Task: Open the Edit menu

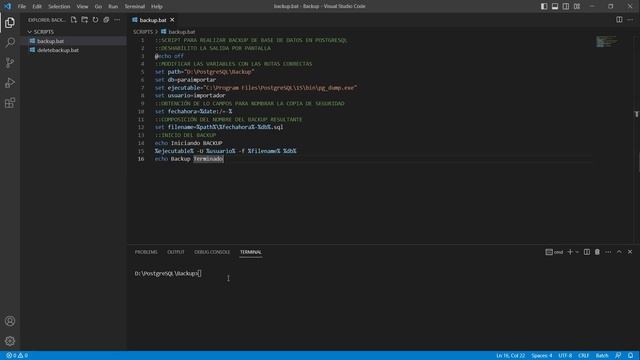Action: 37,6
